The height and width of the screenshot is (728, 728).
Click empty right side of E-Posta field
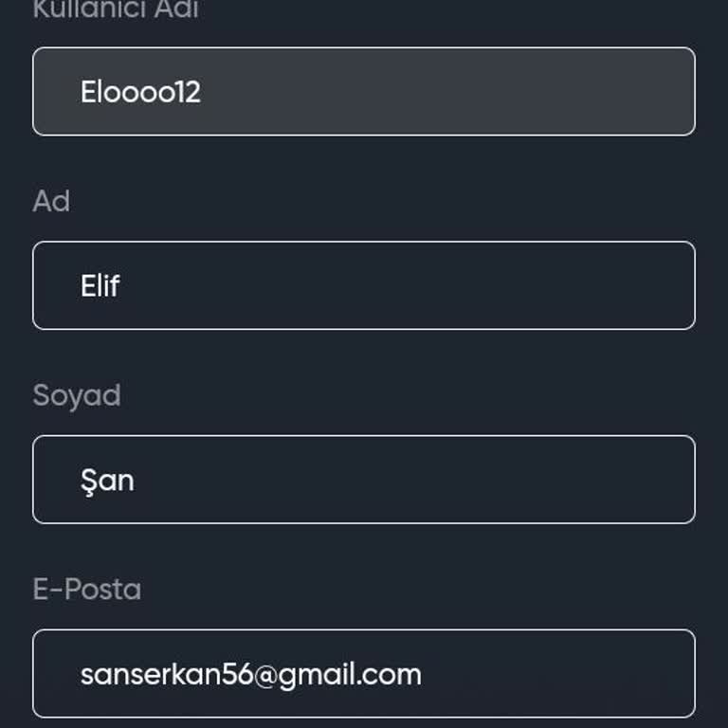coord(588,674)
